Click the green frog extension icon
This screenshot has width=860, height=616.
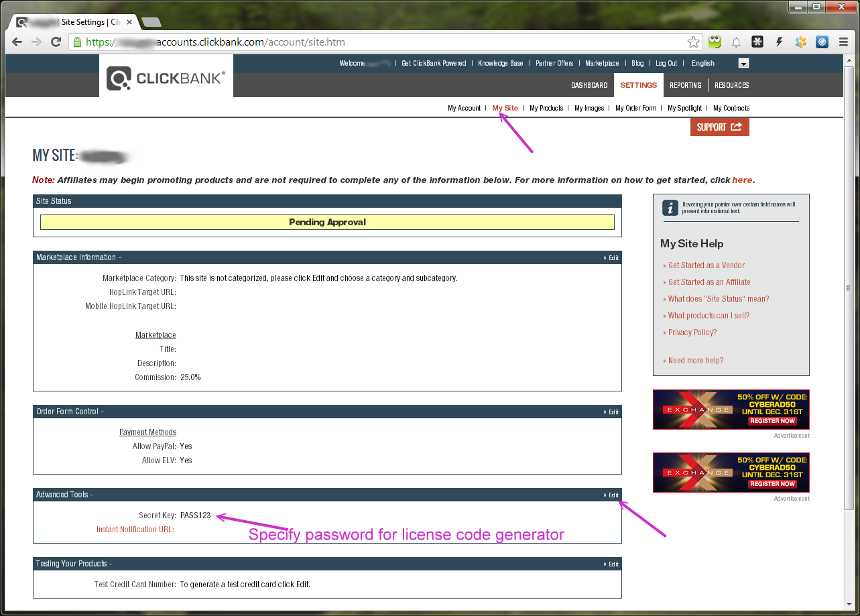pyautogui.click(x=715, y=42)
